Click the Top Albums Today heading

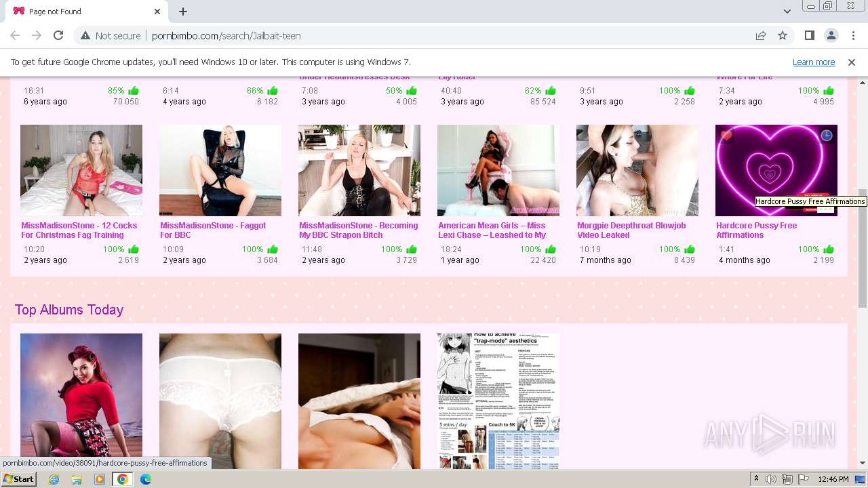[69, 310]
